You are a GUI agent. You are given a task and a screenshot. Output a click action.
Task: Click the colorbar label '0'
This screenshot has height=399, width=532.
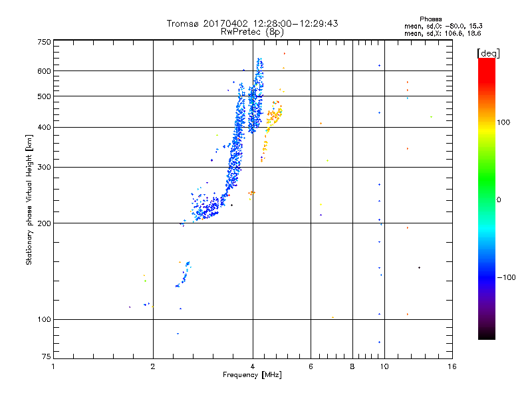499,200
